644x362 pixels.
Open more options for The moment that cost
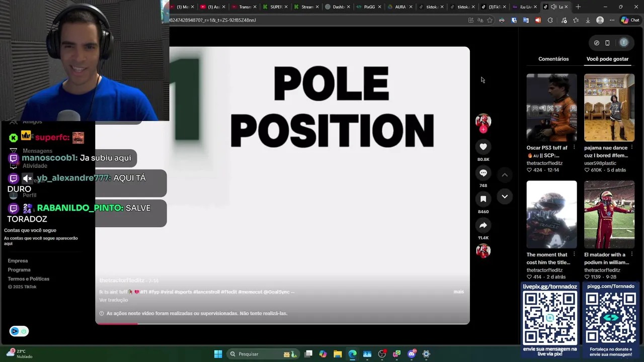click(x=574, y=254)
